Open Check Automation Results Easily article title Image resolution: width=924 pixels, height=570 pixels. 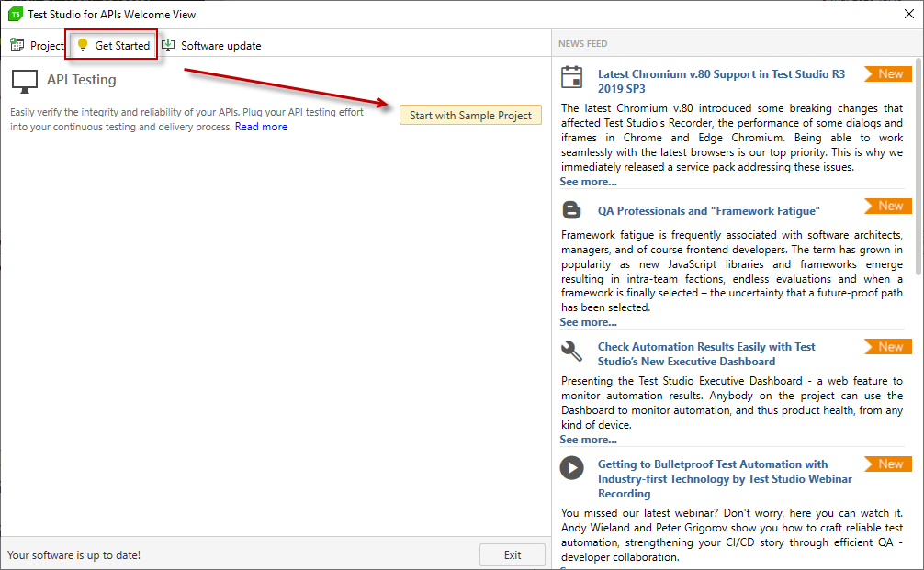click(706, 354)
